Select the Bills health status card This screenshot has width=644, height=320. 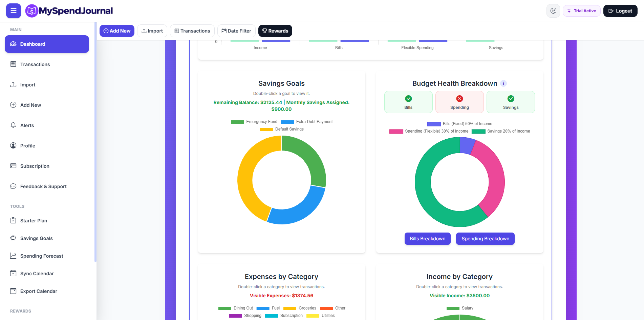click(x=408, y=102)
